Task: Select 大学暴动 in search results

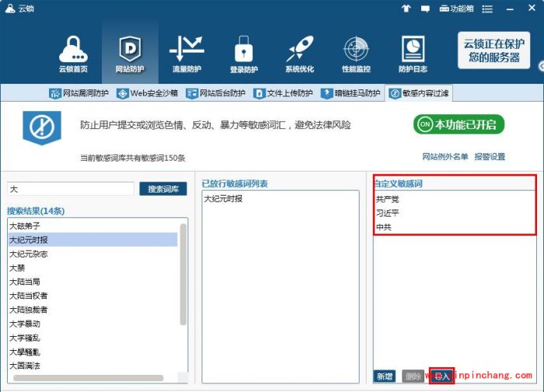Action: 92,324
